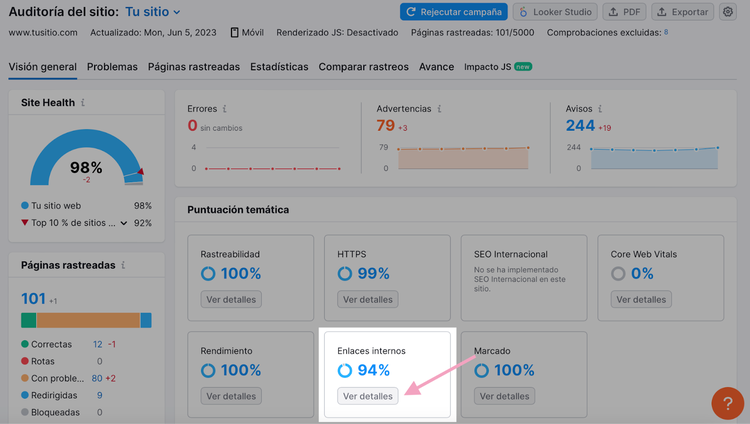The image size is (750, 424).
Task: Click Correctas count 12
Action: coord(98,345)
